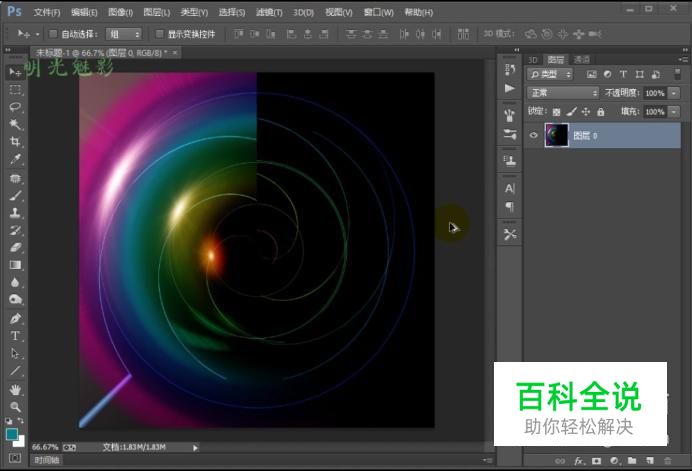
Task: Select the Crop tool
Action: tap(16, 142)
